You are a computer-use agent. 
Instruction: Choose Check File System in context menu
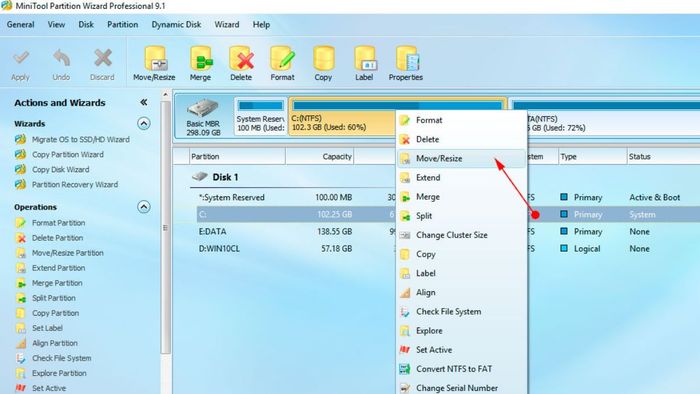(x=461, y=312)
